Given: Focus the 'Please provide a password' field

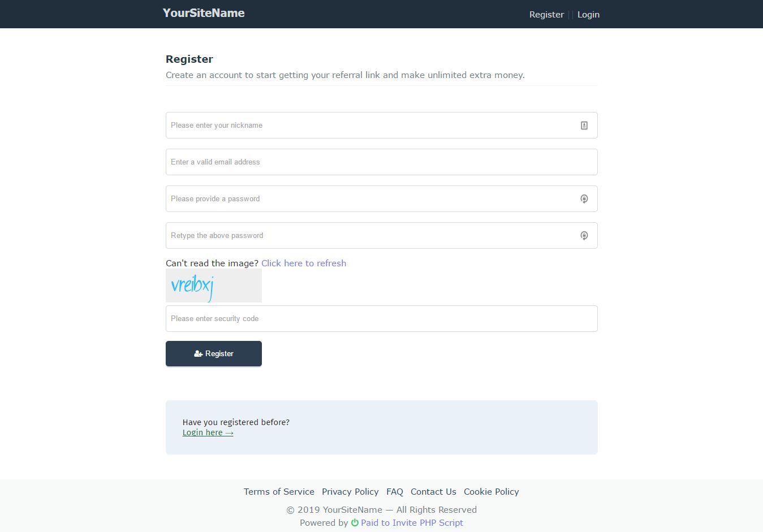Looking at the screenshot, I should 370,199.
